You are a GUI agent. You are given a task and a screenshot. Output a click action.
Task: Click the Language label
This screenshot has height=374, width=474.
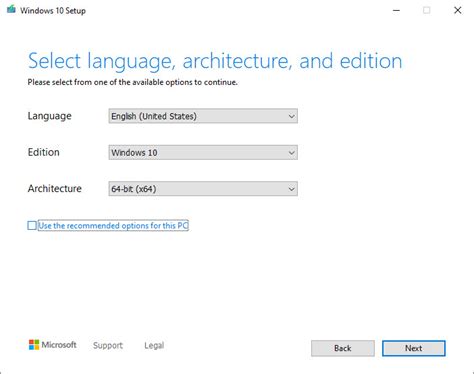(x=49, y=116)
